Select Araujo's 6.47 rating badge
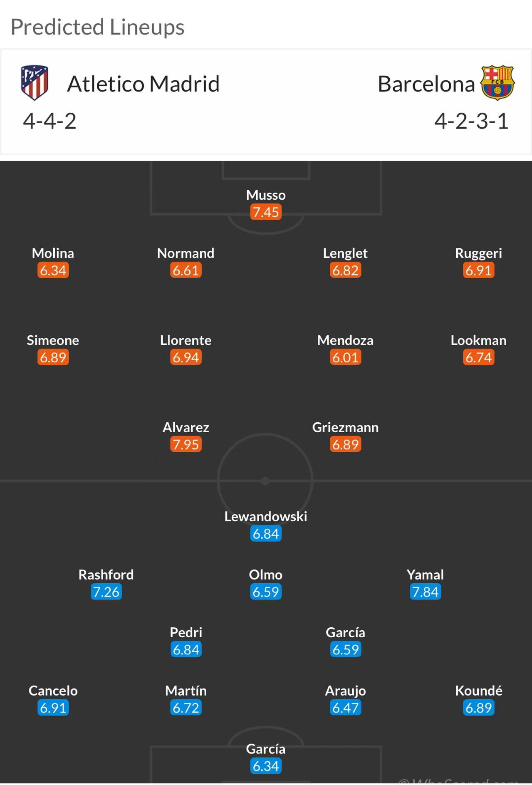The image size is (532, 785). pos(345,708)
